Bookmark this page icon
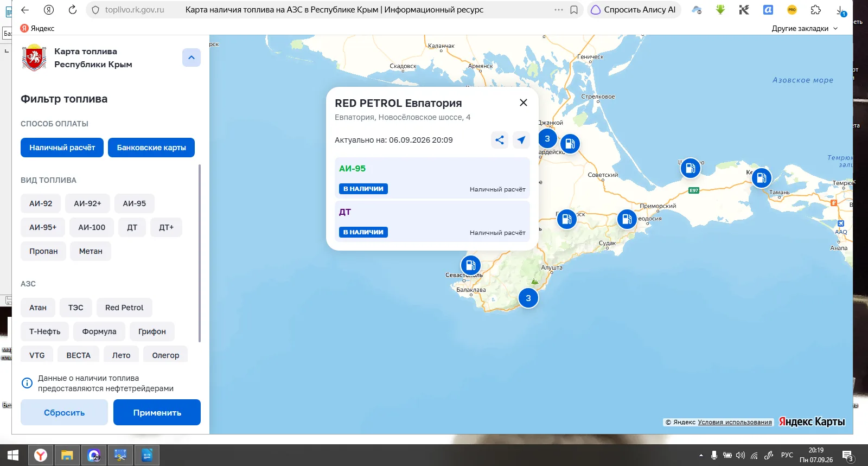The height and width of the screenshot is (466, 868). (x=574, y=10)
